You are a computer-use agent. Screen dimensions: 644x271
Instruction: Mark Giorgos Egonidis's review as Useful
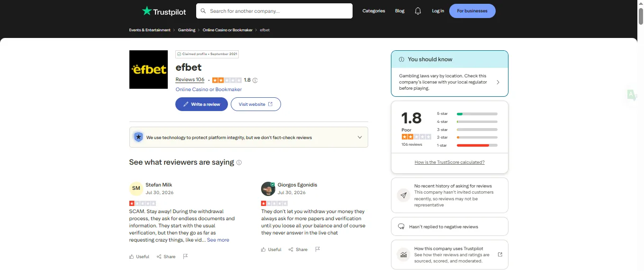coord(271,250)
